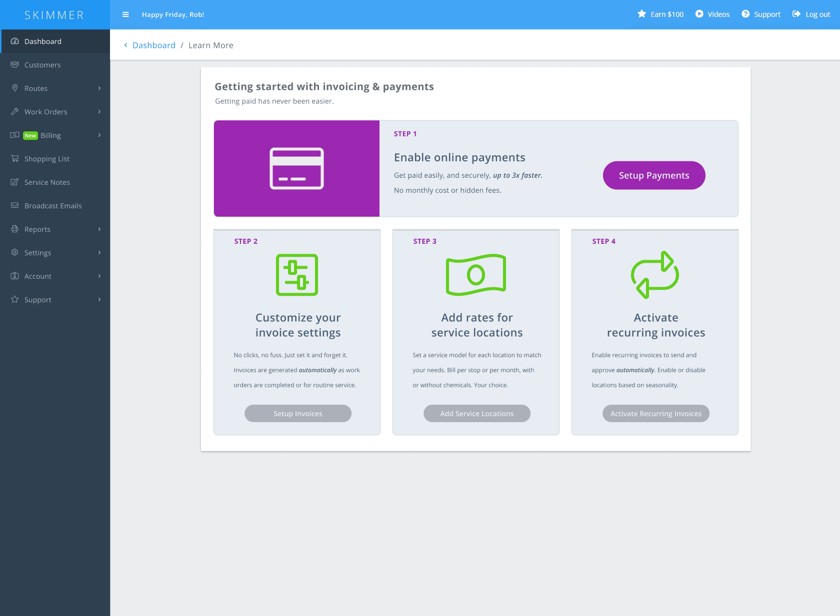Expand the Routes submenu chevron
Image resolution: width=840 pixels, height=616 pixels.
coord(99,88)
